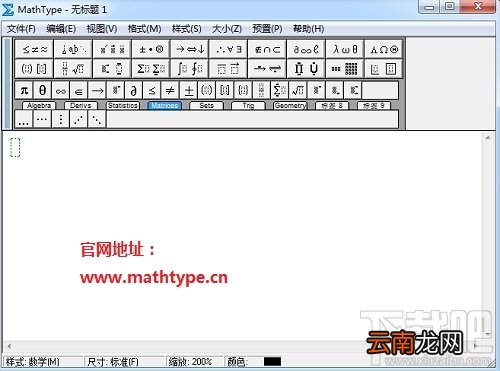
Task: Insert the pi symbol from small bar
Action: click(x=24, y=90)
